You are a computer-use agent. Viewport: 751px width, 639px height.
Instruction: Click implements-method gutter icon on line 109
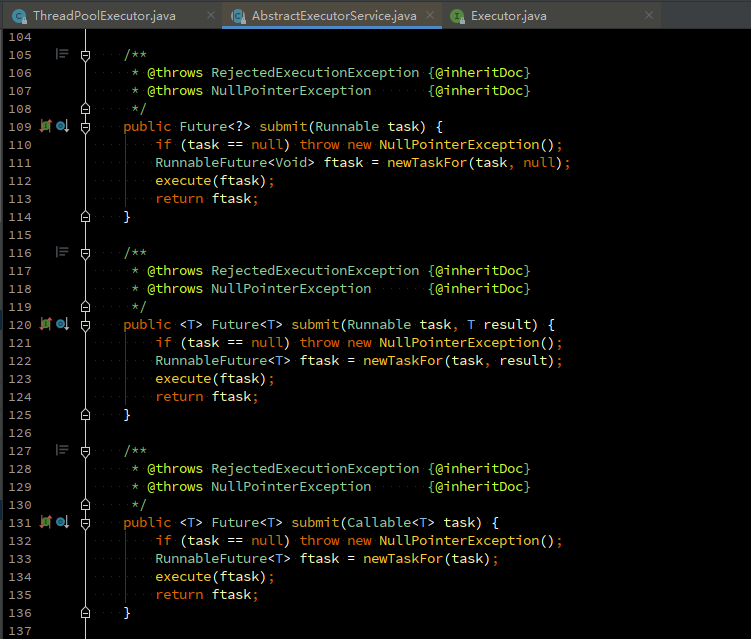(46, 126)
